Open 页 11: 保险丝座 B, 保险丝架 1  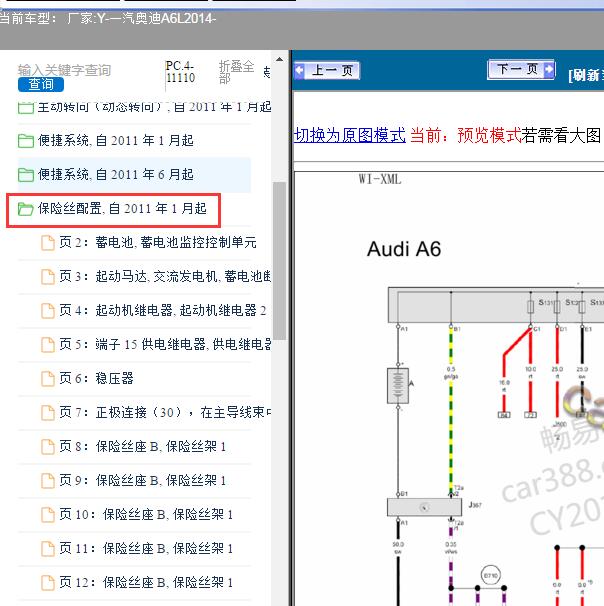[146, 548]
